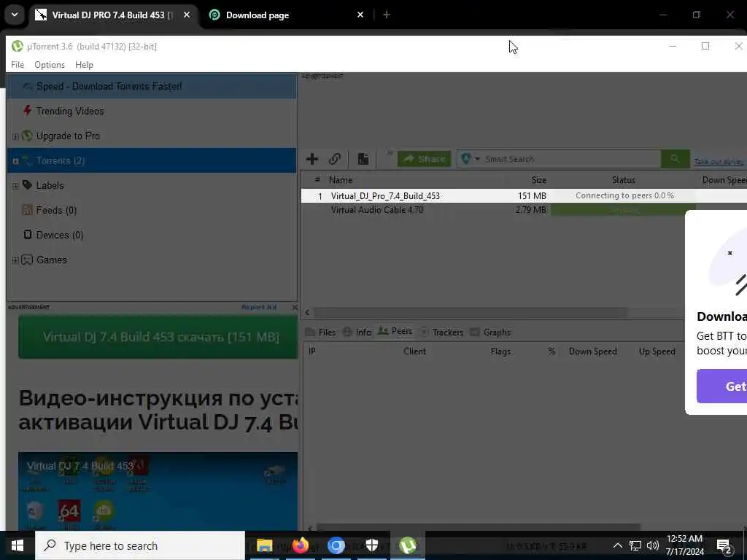Select the Virtual_DJ_Pro_7.4_Build_453 torrent row
Viewport: 747px width, 560px height.
pyautogui.click(x=524, y=195)
